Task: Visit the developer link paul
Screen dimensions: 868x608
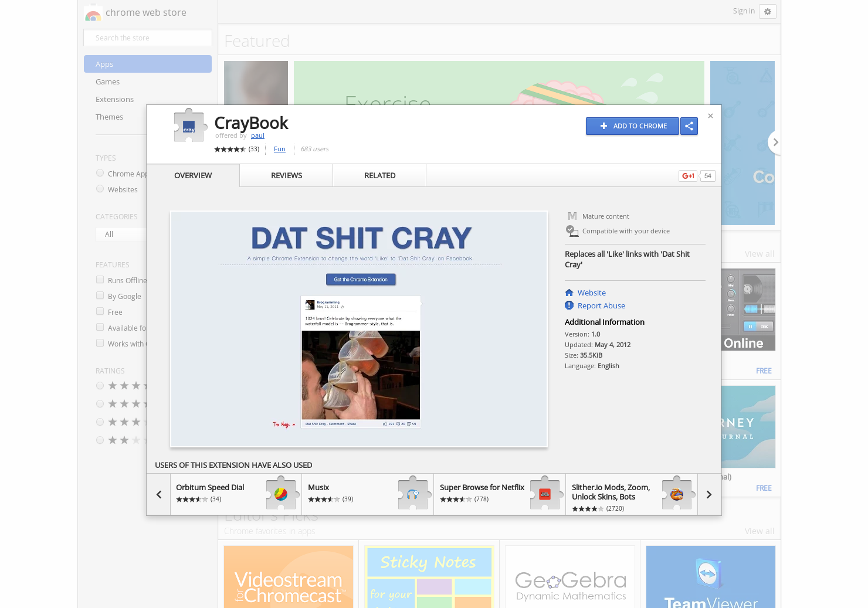Action: click(x=257, y=135)
